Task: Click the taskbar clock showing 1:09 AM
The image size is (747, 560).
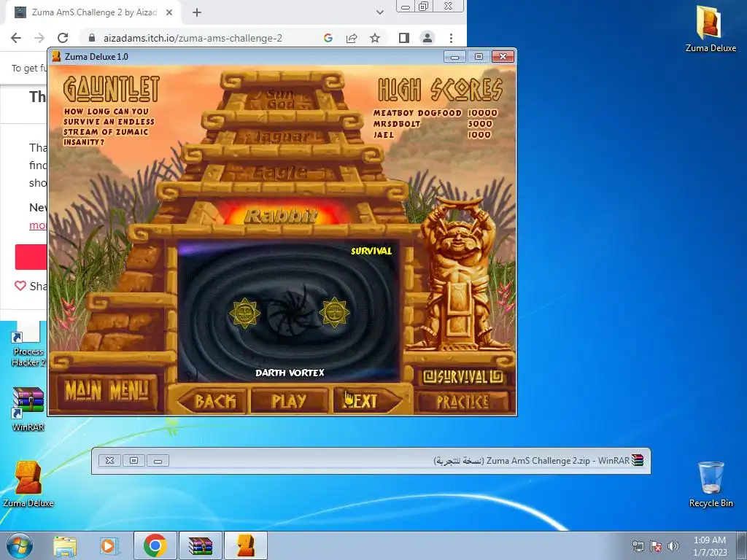Action: [x=710, y=545]
